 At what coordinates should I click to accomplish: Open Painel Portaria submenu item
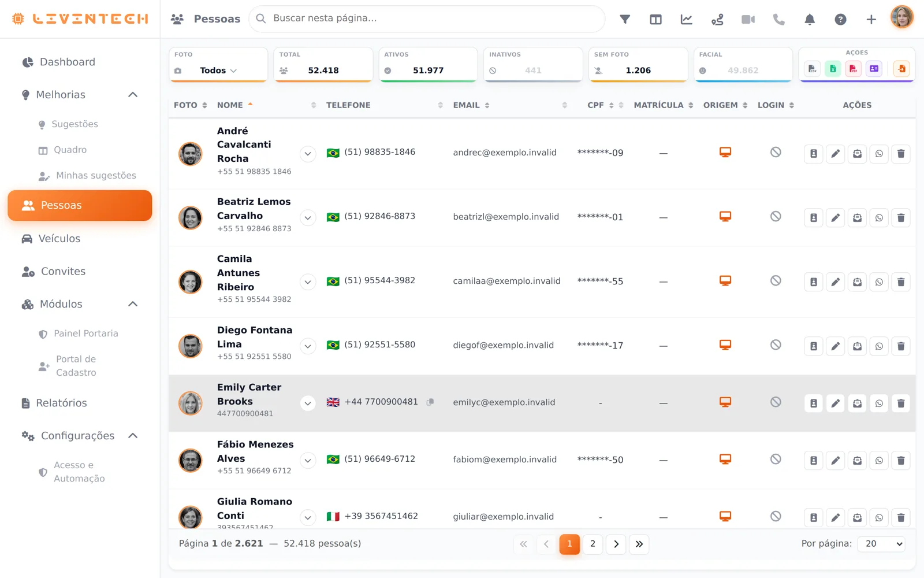click(x=85, y=334)
